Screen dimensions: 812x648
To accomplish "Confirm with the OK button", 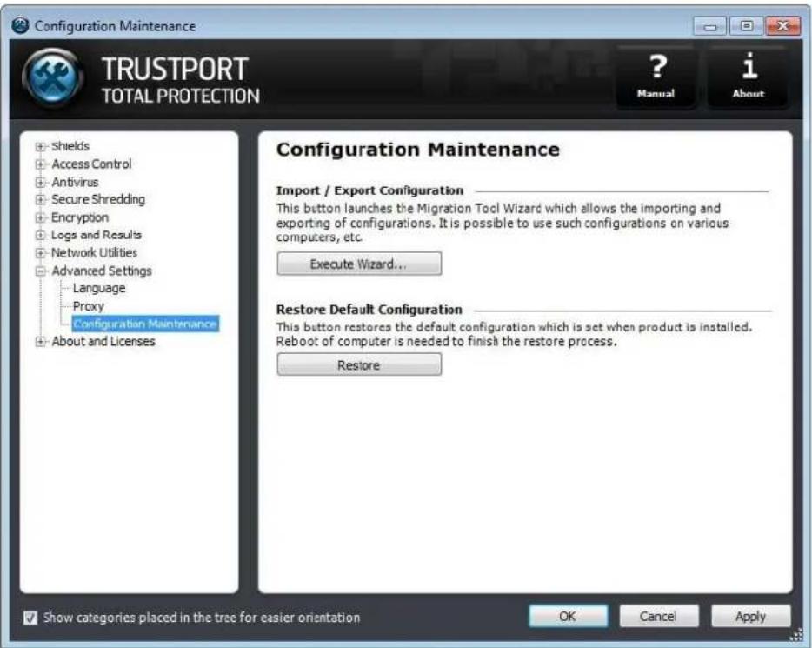I will coord(568,616).
